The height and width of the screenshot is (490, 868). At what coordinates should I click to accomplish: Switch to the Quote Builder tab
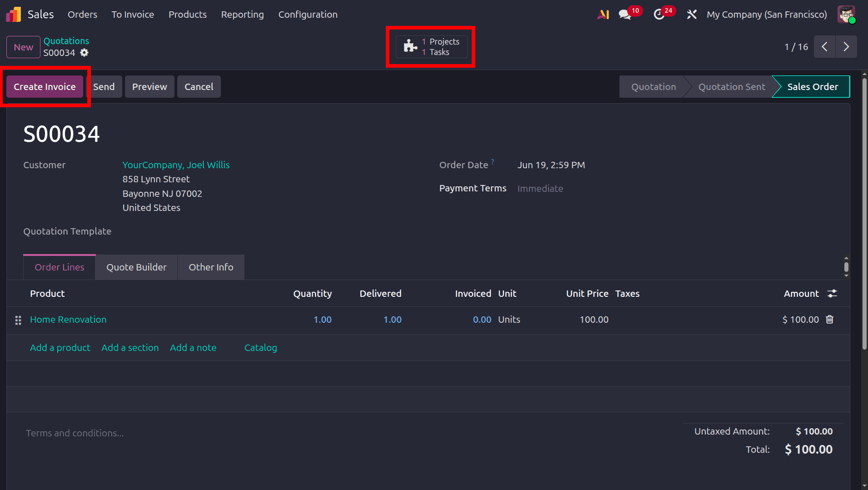coord(136,267)
